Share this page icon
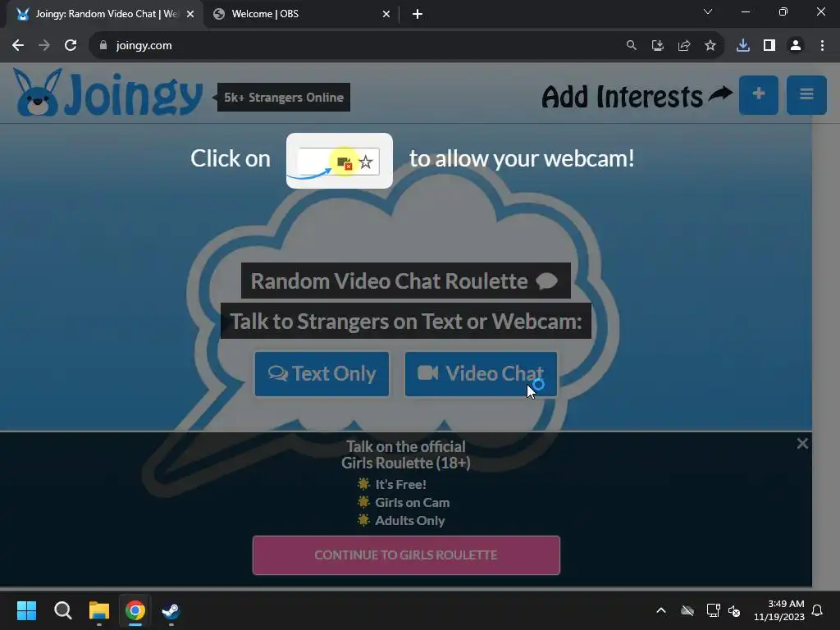 point(683,46)
